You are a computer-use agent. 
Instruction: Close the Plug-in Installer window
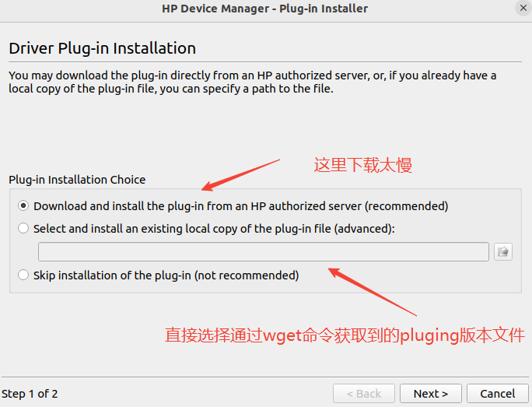521,9
